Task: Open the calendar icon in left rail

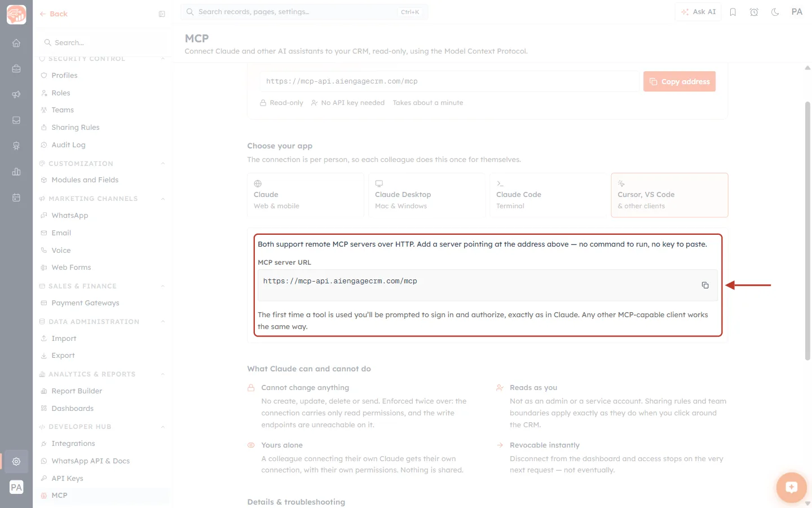Action: click(16, 198)
